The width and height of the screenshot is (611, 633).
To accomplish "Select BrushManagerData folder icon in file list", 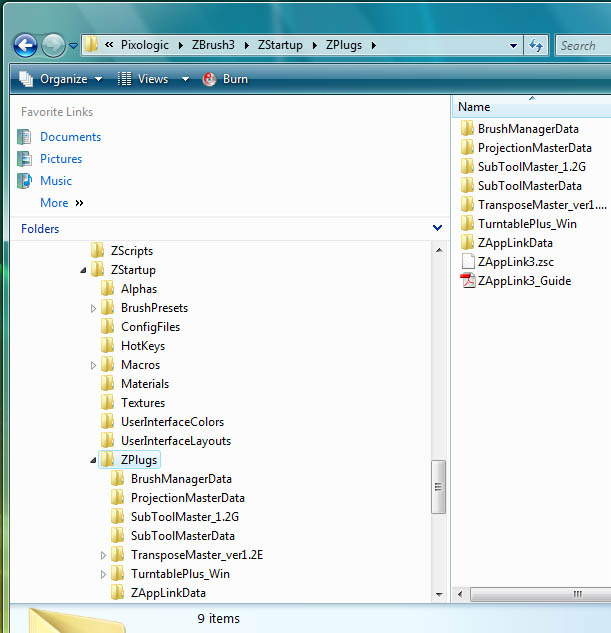I will tap(467, 128).
